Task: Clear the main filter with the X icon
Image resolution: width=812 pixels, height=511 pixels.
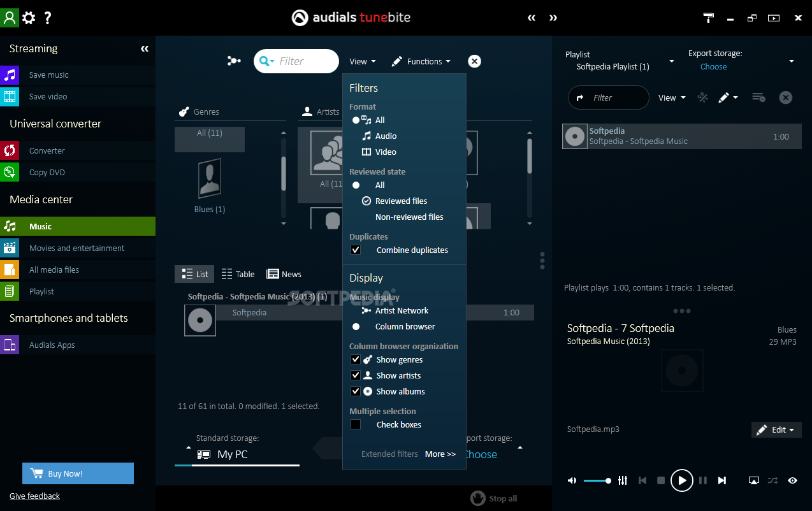Action: [474, 61]
